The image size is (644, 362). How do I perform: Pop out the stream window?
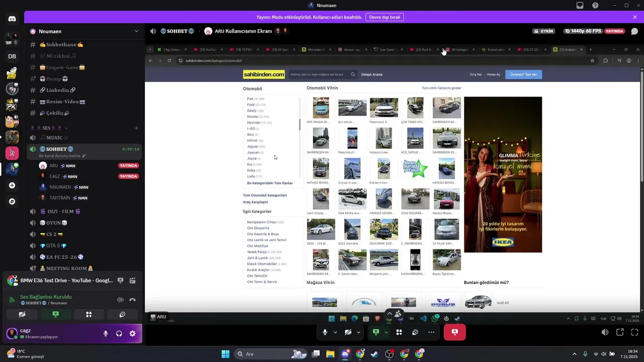pos(620,332)
